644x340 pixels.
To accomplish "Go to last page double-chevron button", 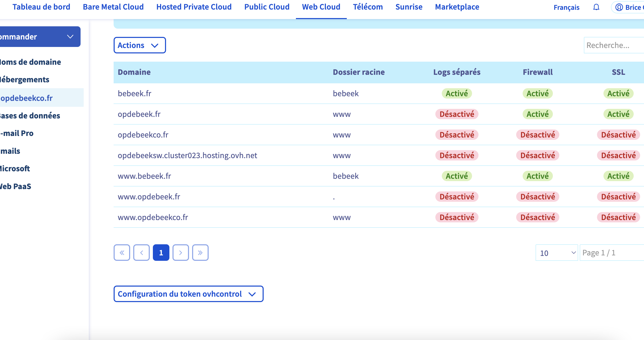I will (x=200, y=253).
